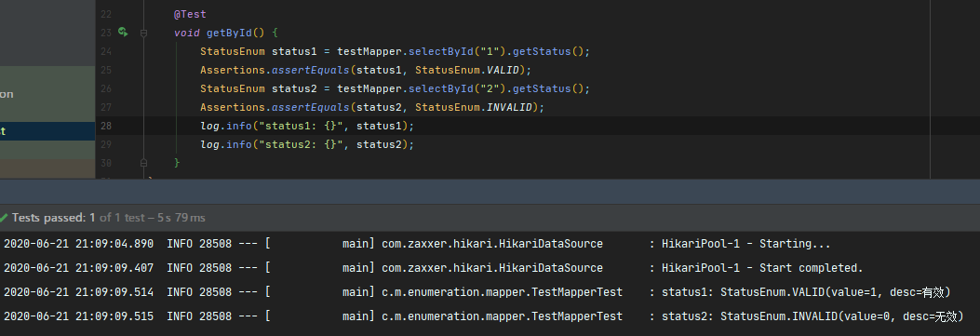The width and height of the screenshot is (980, 336).
Task: Click the @Test annotation
Action: pyautogui.click(x=190, y=14)
